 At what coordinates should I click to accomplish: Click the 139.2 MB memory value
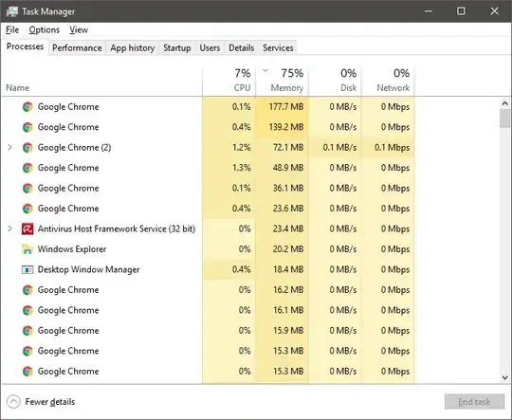tap(286, 127)
